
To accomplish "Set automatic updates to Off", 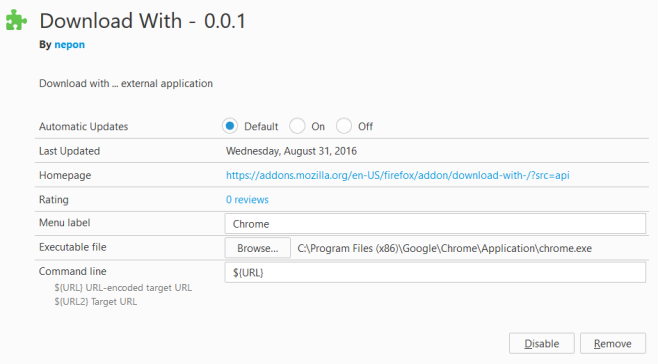I will tap(344, 126).
